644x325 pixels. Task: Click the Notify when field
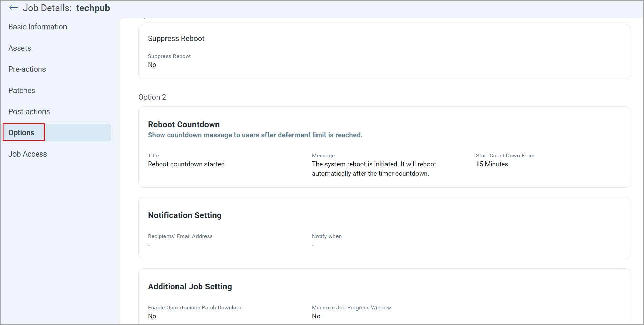point(313,245)
